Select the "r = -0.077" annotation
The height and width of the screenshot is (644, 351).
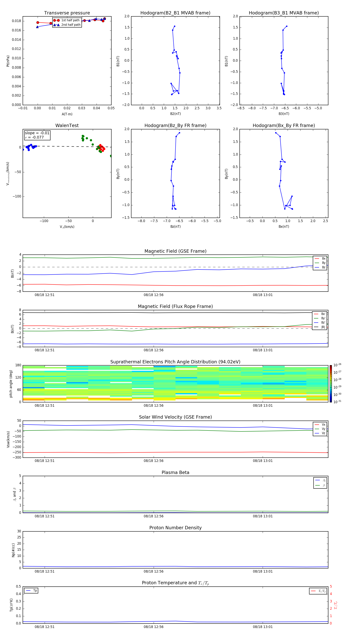(34, 137)
